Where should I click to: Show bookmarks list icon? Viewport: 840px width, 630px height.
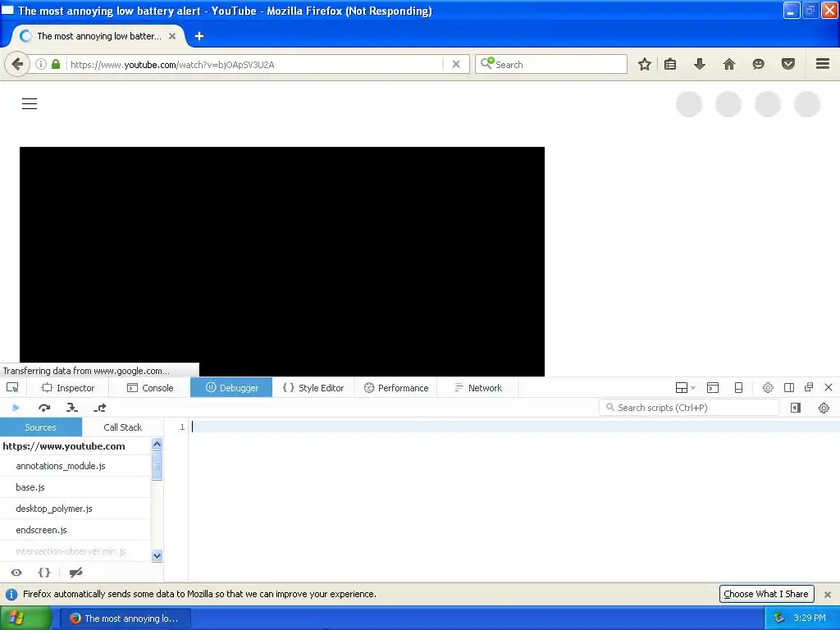click(670, 64)
